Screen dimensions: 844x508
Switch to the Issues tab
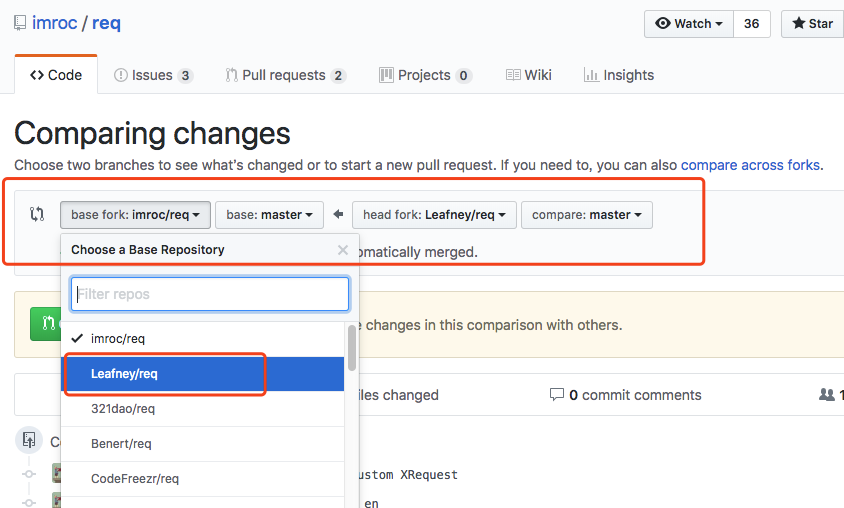[153, 75]
